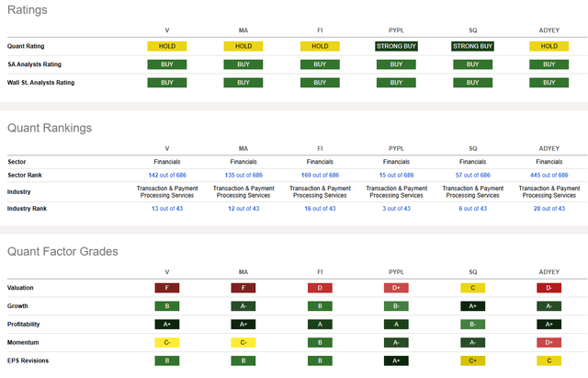Select SQ EPS Revisions grade C+

pyautogui.click(x=473, y=361)
